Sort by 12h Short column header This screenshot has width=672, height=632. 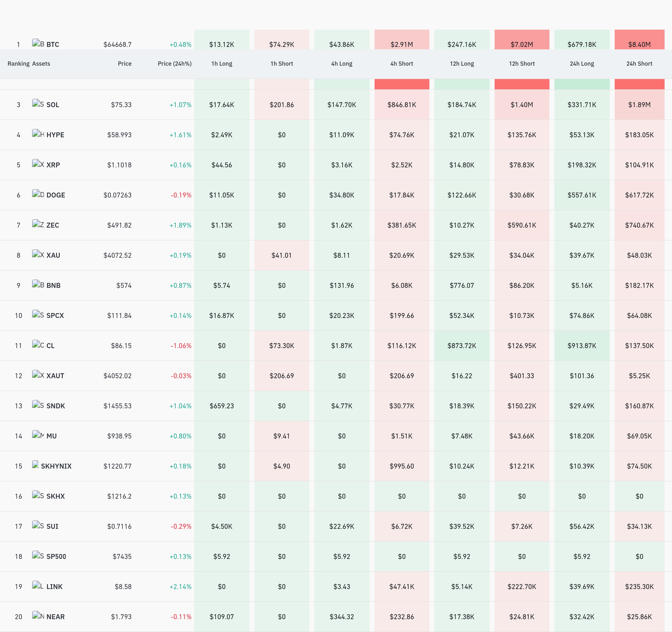click(522, 63)
